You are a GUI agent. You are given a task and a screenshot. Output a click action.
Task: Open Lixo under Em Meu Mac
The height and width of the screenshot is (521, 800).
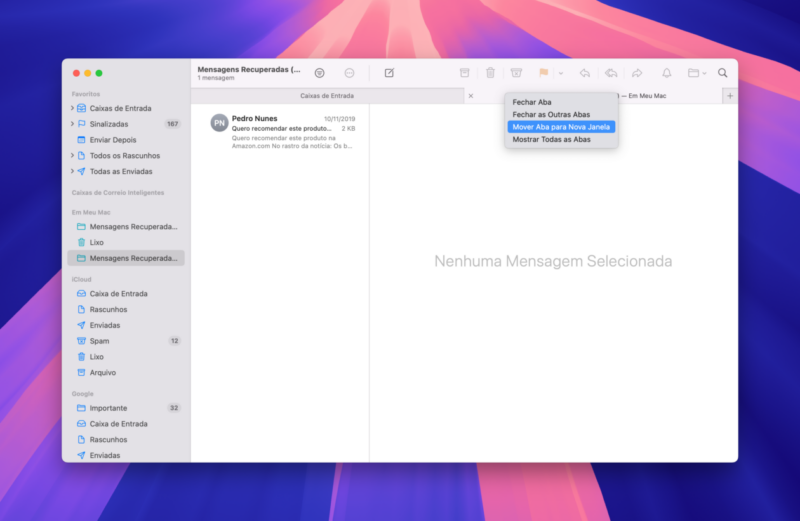point(126,242)
